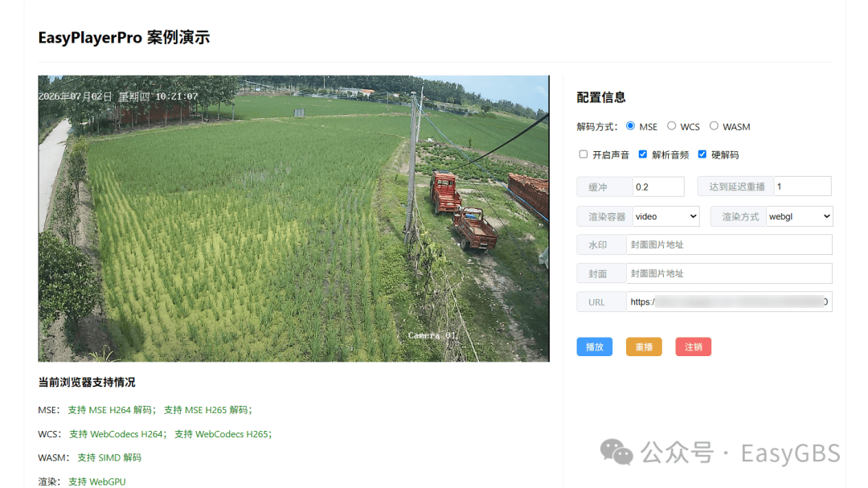Uncheck the 硬解码 checkbox
The width and height of the screenshot is (868, 488).
[702, 154]
